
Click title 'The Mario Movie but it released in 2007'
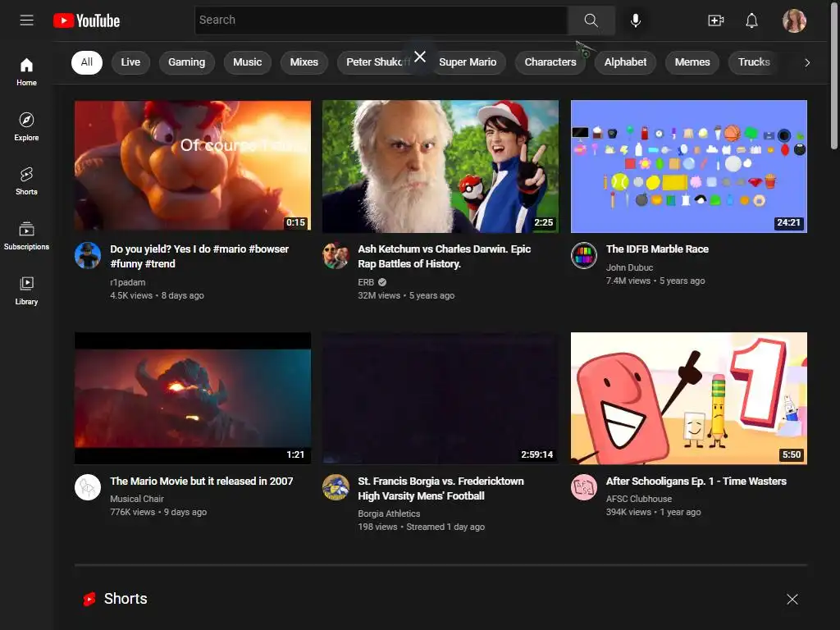point(202,481)
